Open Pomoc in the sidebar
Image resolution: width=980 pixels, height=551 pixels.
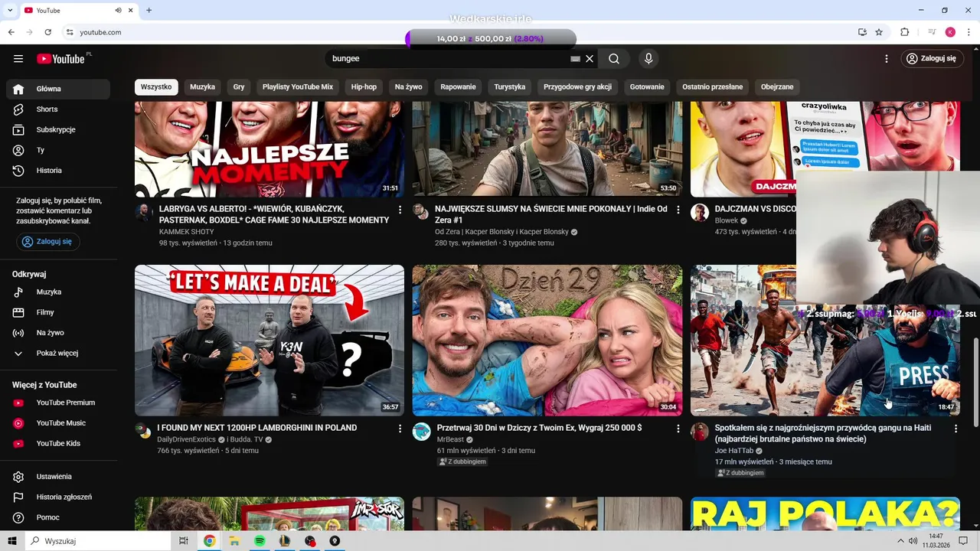coord(58,517)
